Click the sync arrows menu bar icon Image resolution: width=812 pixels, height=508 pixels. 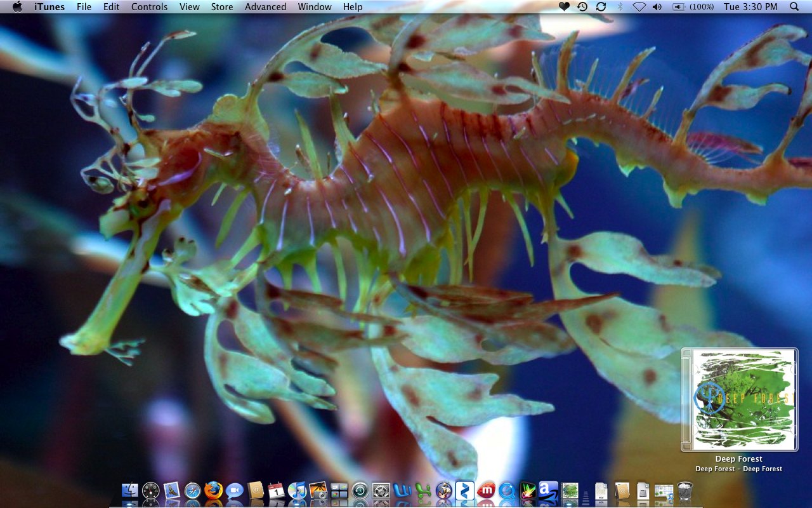601,7
